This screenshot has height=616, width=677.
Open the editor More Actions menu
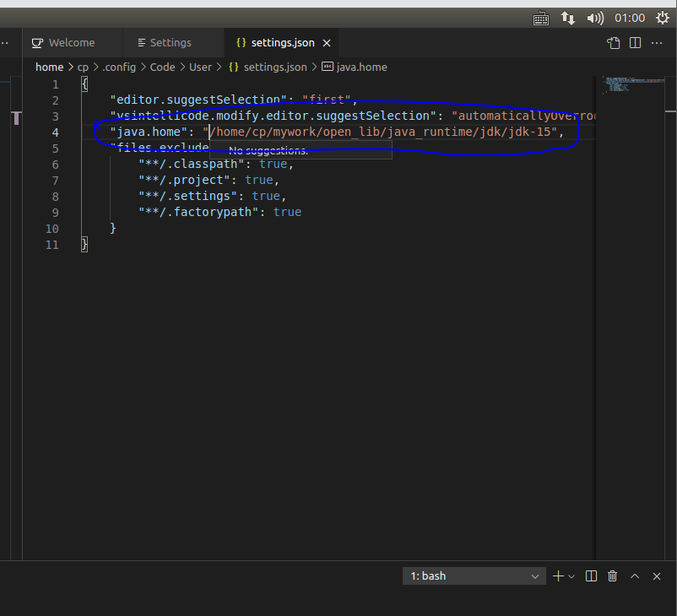657,43
